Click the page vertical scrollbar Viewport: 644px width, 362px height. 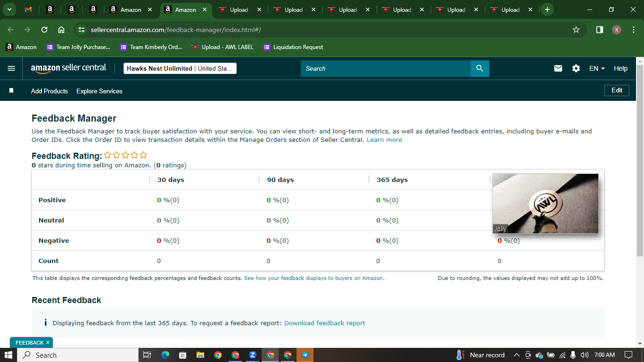point(640,160)
